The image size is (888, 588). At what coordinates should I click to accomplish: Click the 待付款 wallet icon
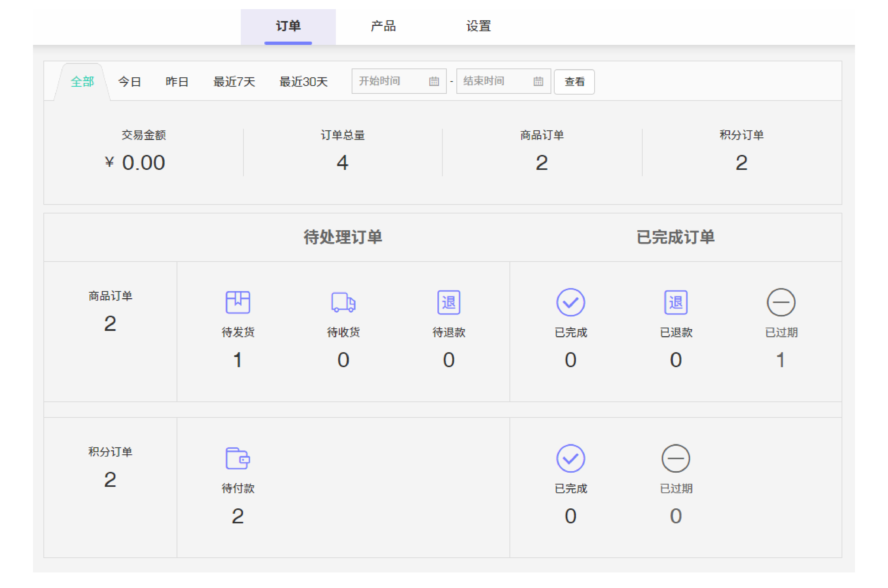click(x=237, y=458)
